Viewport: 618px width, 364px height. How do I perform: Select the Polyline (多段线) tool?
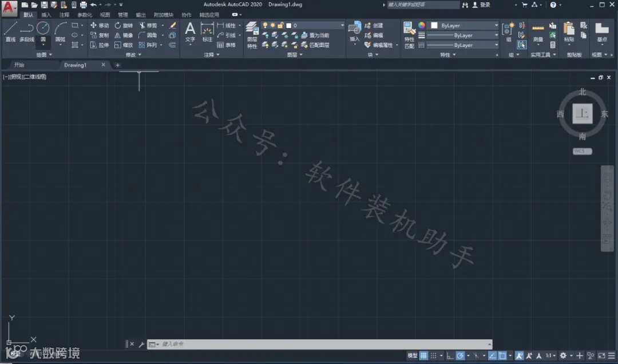26,32
